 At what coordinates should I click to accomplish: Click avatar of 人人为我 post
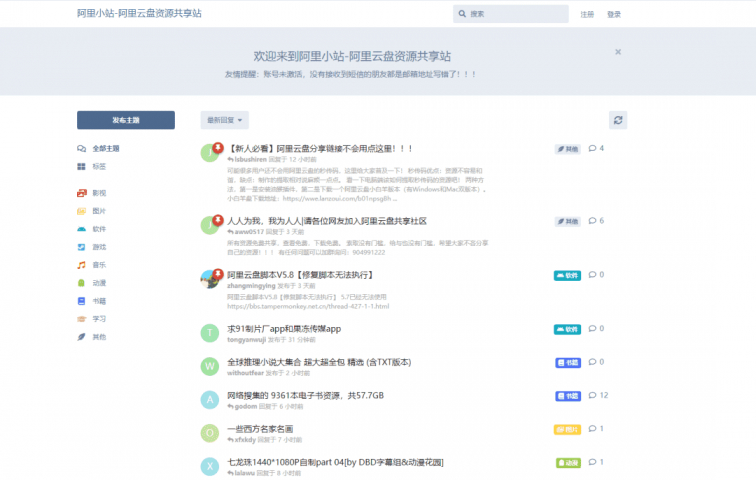coord(210,225)
